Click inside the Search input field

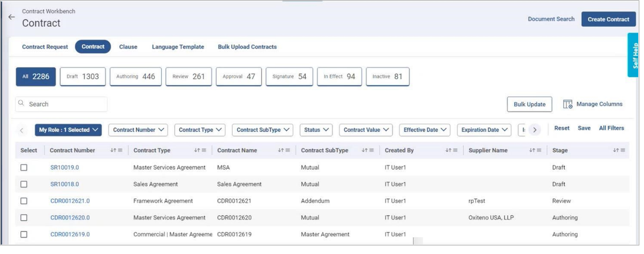(66, 104)
